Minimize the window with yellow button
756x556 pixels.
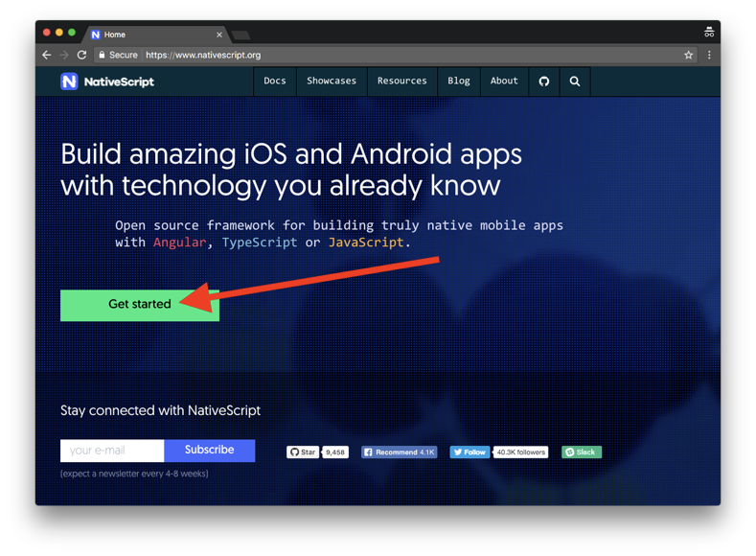tap(59, 33)
